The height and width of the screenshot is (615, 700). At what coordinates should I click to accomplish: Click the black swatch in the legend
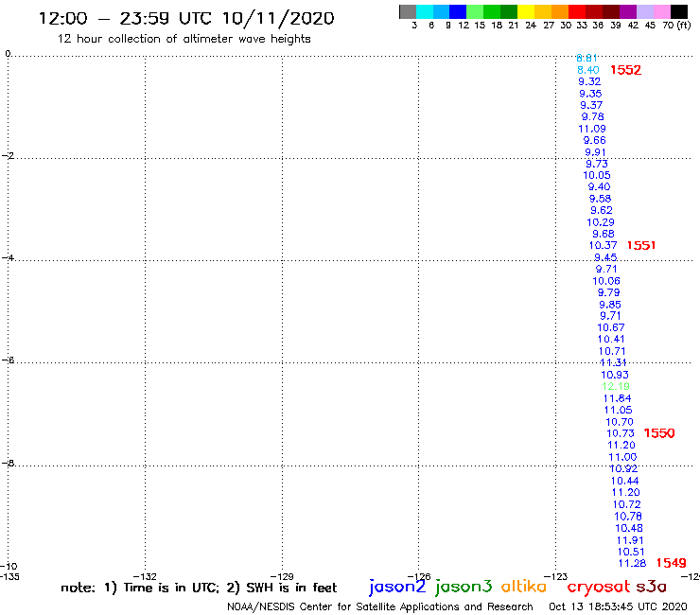[679, 11]
